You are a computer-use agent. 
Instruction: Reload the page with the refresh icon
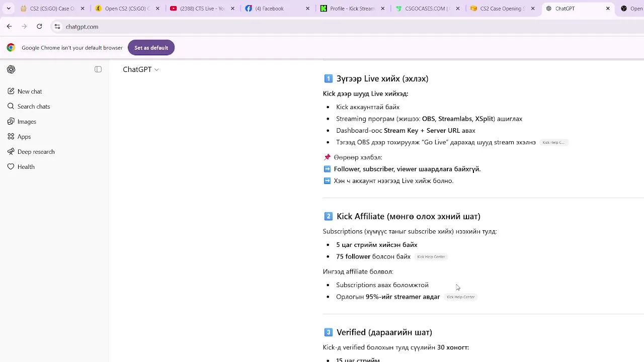[39, 27]
